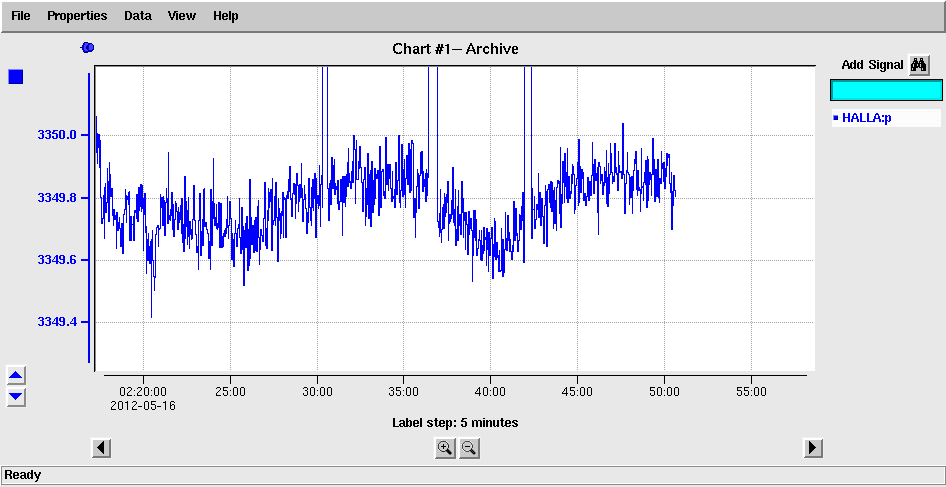Pan the chart right with the forward arrow

pos(813,448)
